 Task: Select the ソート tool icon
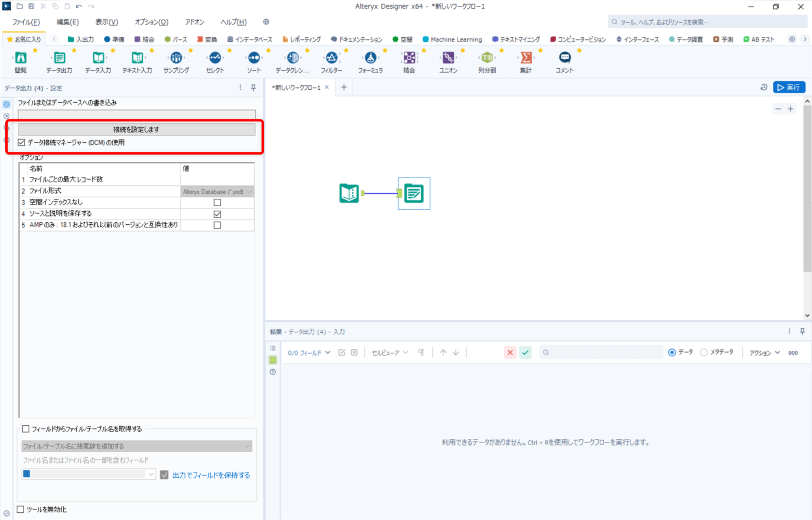click(x=254, y=58)
